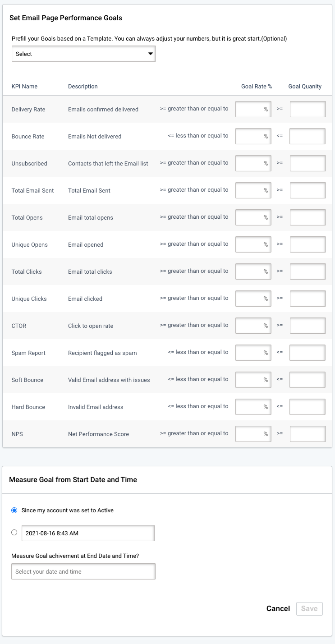Image resolution: width=335 pixels, height=644 pixels.
Task: Click the Unique Opens quantity input
Action: (307, 244)
